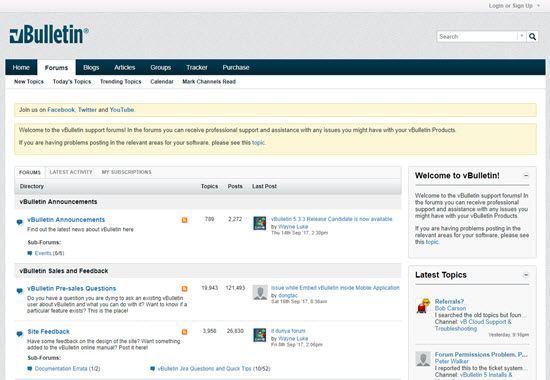Open 'Issue while Embed vBulletin' post
The width and height of the screenshot is (550, 380).
(335, 288)
